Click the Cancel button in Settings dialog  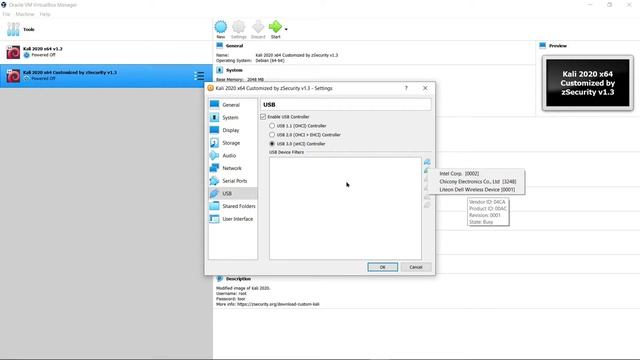416,267
